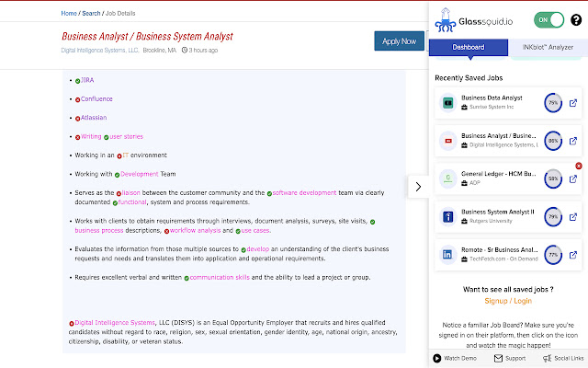Open Social Links in the panel footer
Screen dimensions: 588x368
(563, 358)
